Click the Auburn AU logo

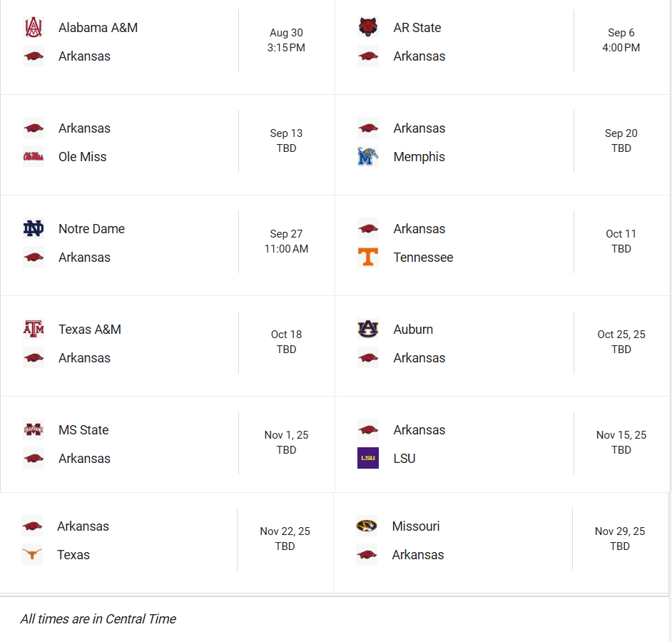[x=368, y=330]
